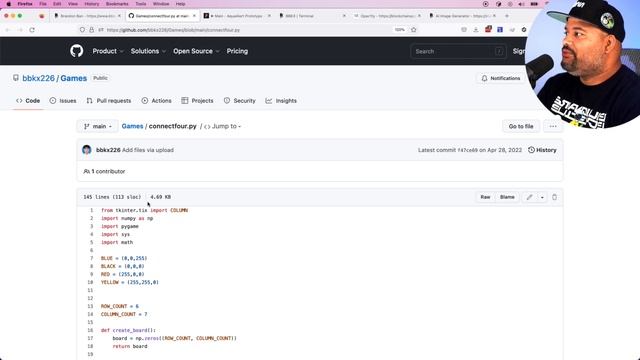Viewport: 640px width, 360px height.
Task: Click the blue extension icon in toolbar
Action: pyautogui.click(x=500, y=30)
